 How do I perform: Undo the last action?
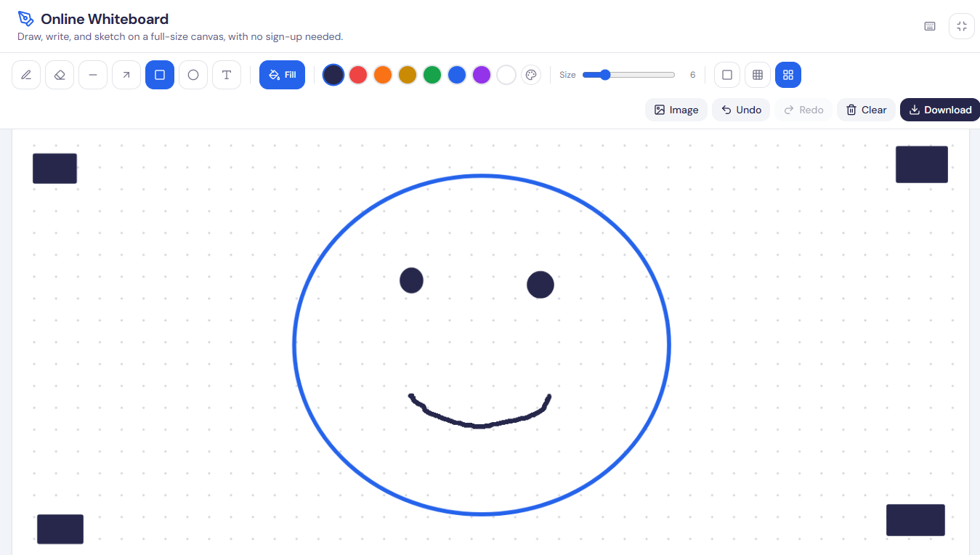[741, 110]
